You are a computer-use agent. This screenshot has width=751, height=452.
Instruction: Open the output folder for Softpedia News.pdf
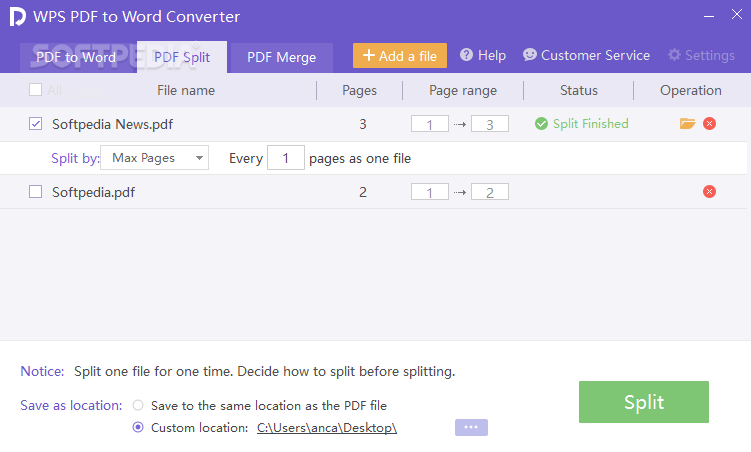pos(687,124)
